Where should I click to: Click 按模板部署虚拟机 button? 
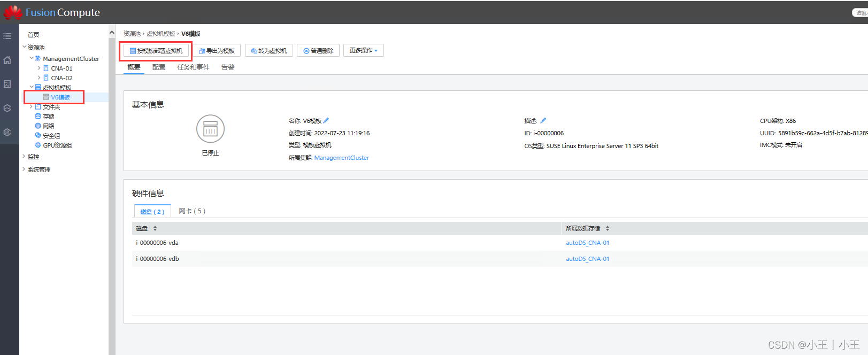point(156,51)
